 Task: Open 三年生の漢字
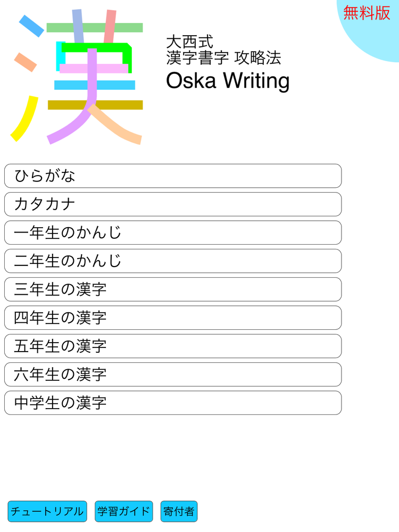(173, 289)
